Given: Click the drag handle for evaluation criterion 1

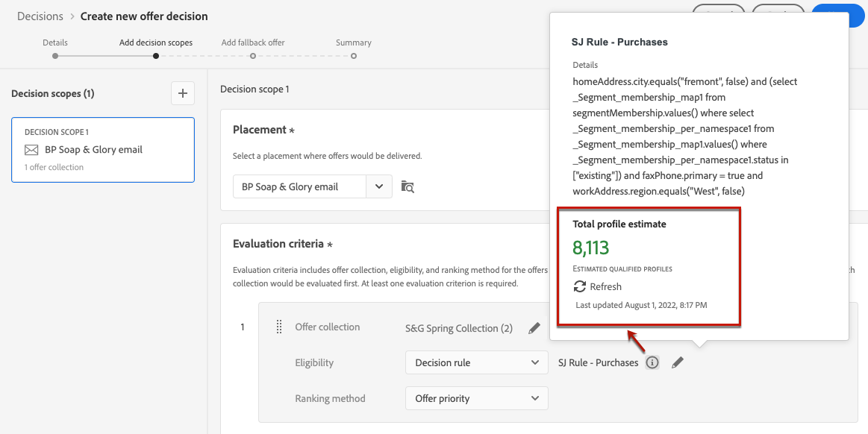Looking at the screenshot, I should coord(279,327).
